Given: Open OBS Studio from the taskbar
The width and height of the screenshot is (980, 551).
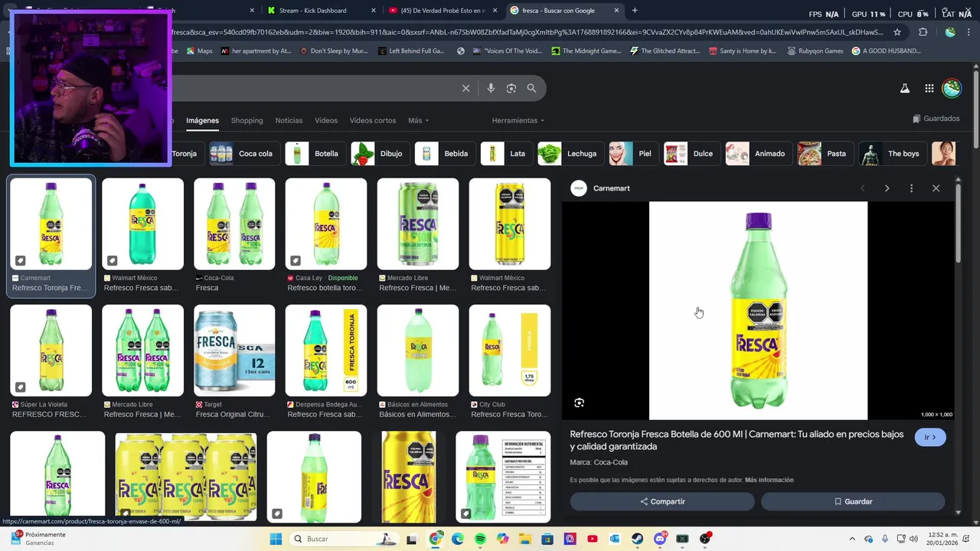Looking at the screenshot, I should 705,539.
